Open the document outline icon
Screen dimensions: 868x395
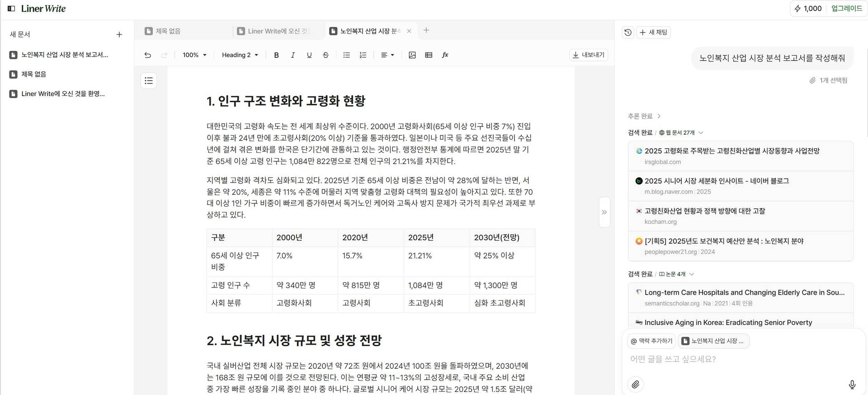pyautogui.click(x=149, y=81)
